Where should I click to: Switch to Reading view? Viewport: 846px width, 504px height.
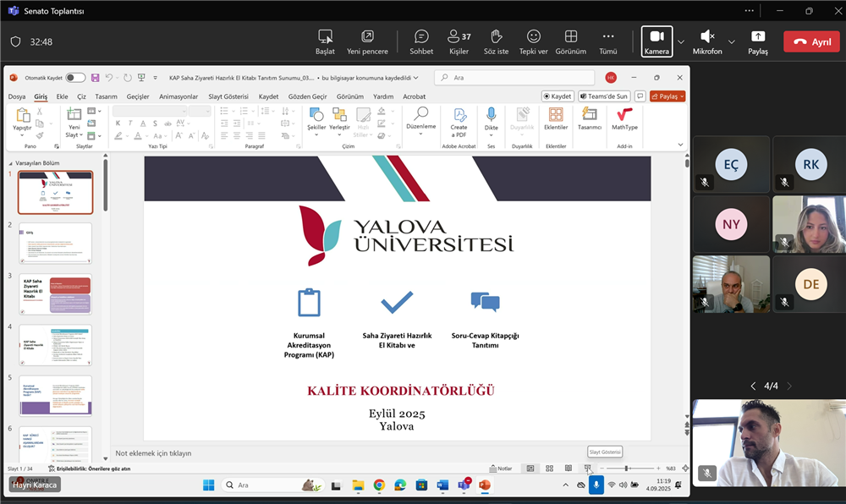click(569, 468)
